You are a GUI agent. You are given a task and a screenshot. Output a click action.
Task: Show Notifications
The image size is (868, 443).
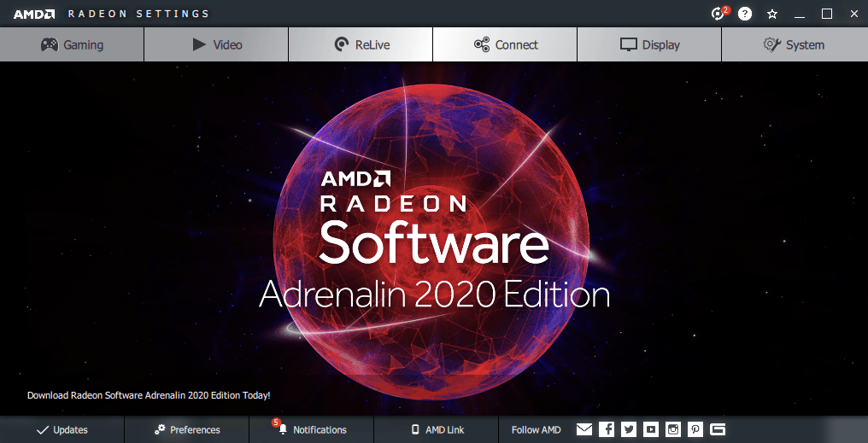[x=312, y=429]
